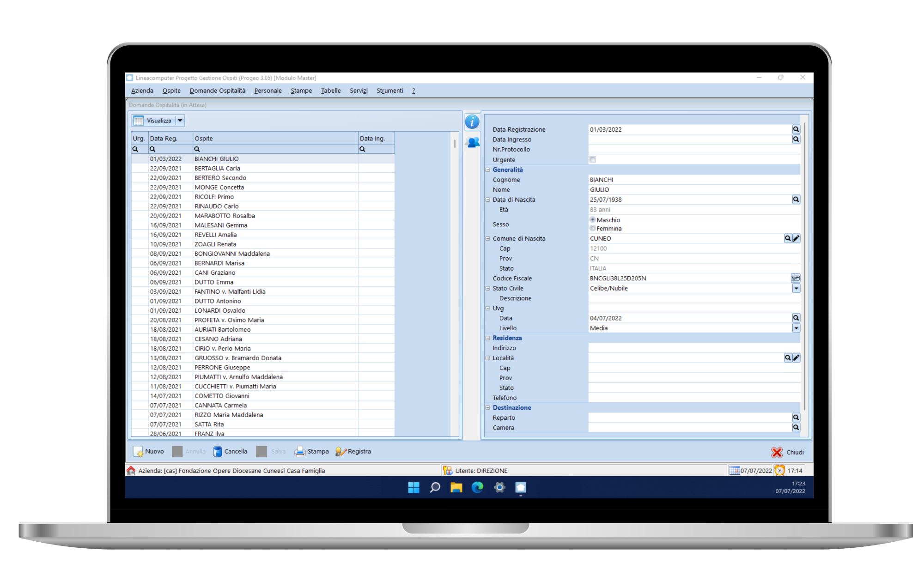The width and height of the screenshot is (924, 569).
Task: Open the Azienda menu
Action: tap(142, 91)
